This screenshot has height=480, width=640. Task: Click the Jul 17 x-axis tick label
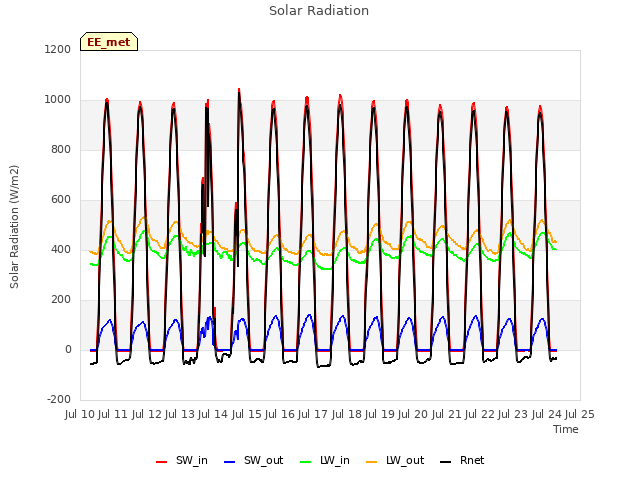[x=313, y=414]
